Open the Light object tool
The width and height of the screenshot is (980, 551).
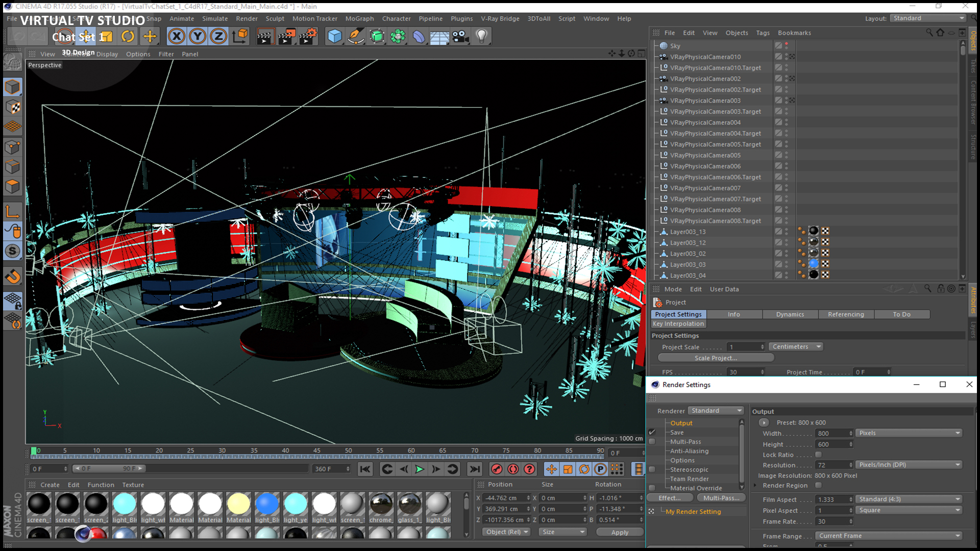(481, 36)
